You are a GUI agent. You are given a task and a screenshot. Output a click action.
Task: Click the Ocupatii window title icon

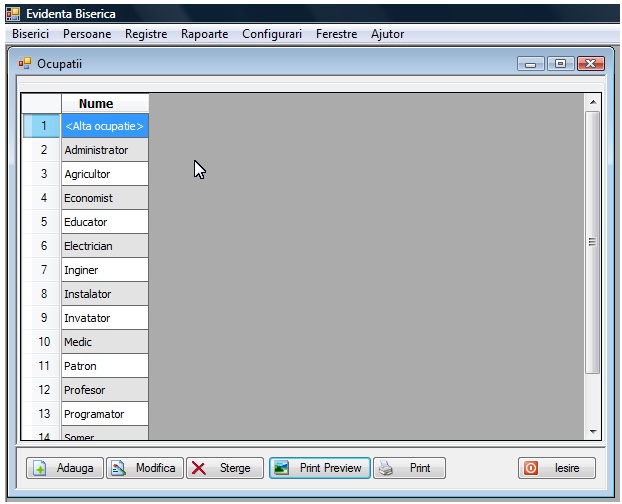click(25, 64)
